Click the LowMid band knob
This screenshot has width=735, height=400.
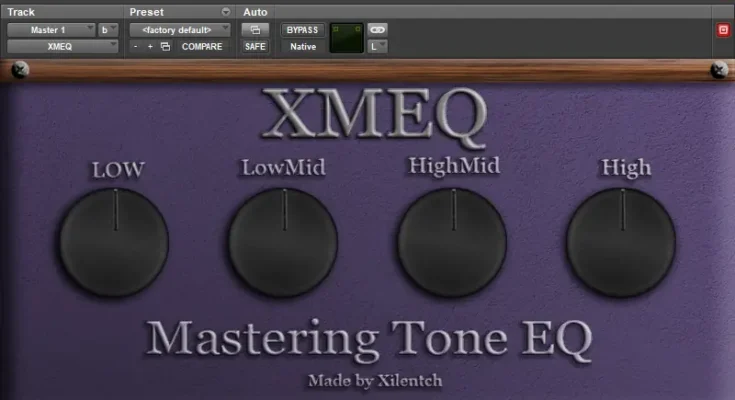[283, 242]
